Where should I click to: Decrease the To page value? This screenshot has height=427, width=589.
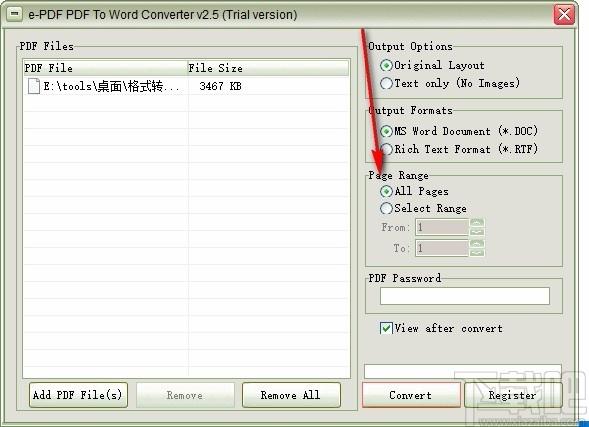477,252
